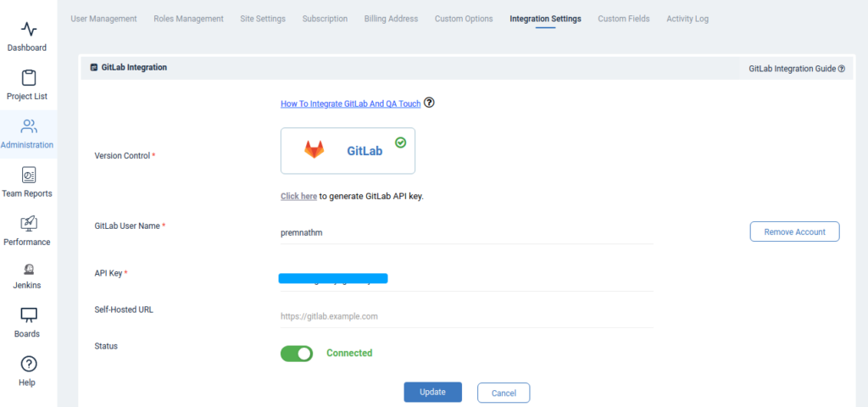Open the GitLab Integration Guide link
Screen dimensions: 868x407
[x=796, y=69]
